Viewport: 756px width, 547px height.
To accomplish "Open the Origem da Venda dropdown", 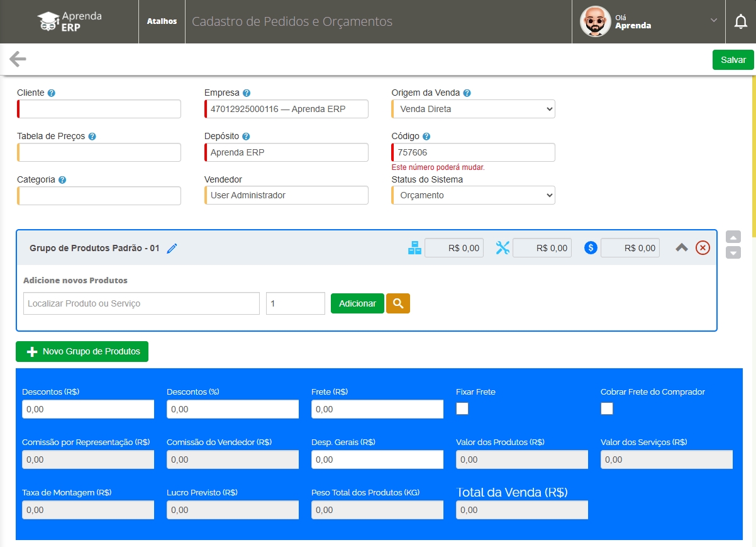I will coord(473,109).
